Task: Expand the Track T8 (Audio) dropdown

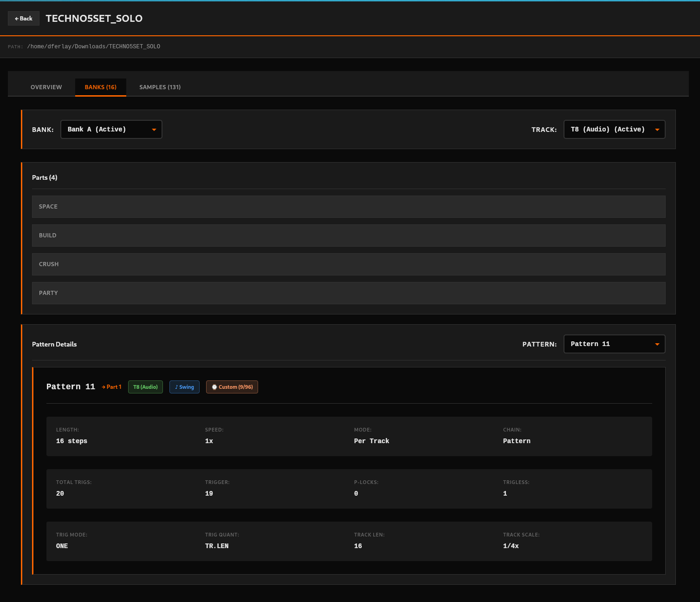Action: 614,130
